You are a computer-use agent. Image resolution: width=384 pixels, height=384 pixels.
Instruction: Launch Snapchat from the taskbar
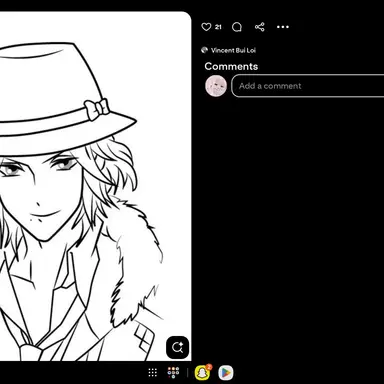(x=202, y=373)
